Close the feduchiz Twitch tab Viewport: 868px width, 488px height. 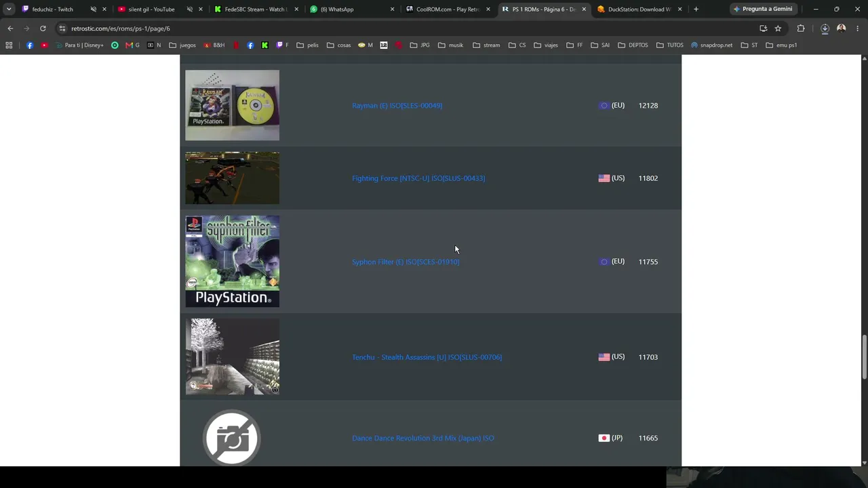tap(104, 9)
